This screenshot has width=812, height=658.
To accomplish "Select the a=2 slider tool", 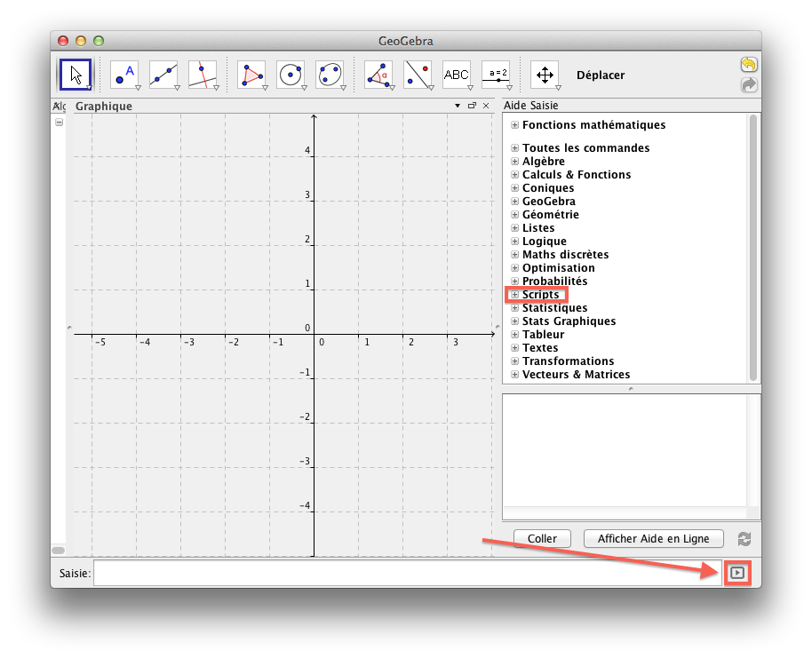I will pyautogui.click(x=496, y=75).
